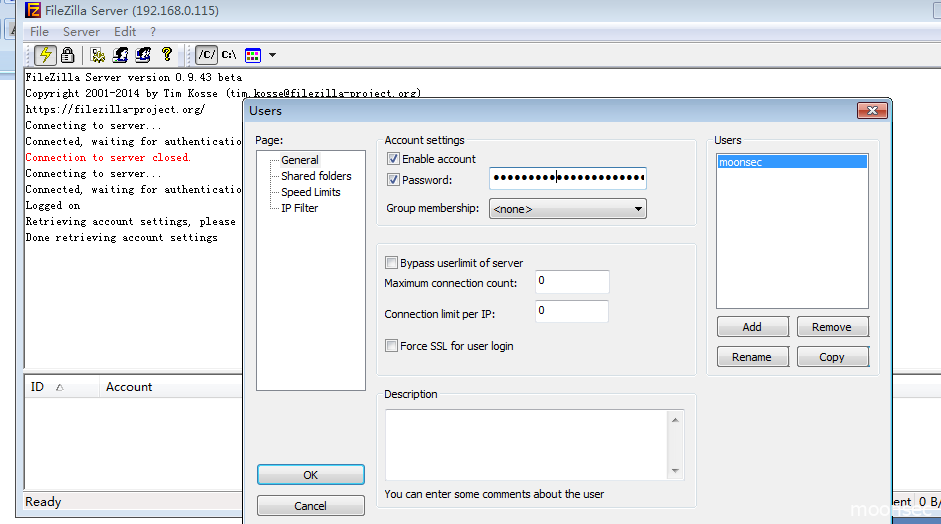Open the File menu
This screenshot has width=941, height=524.
[x=39, y=32]
